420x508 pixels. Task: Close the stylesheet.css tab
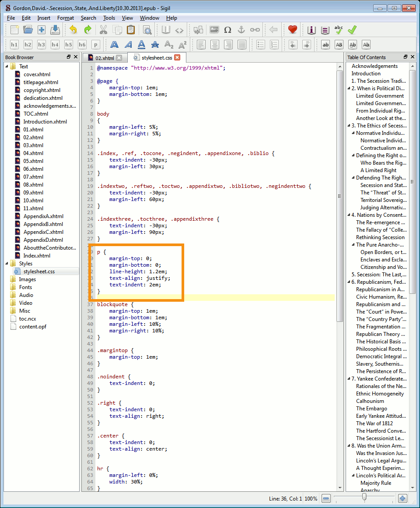pyautogui.click(x=177, y=57)
